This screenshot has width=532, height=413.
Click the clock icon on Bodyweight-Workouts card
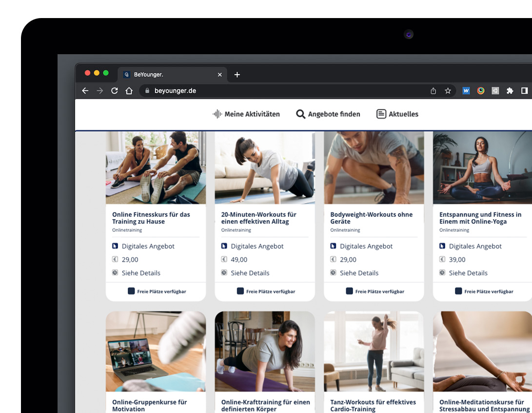(333, 272)
